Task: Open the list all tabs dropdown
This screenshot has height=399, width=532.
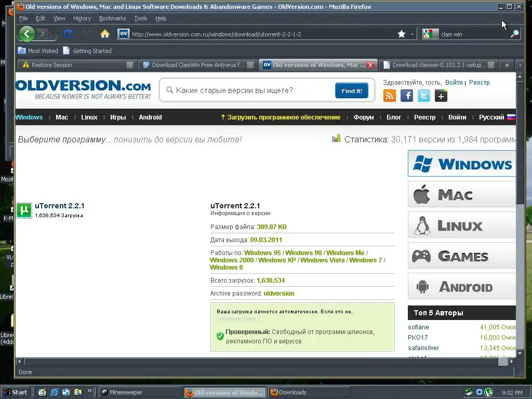Action: 520,65
